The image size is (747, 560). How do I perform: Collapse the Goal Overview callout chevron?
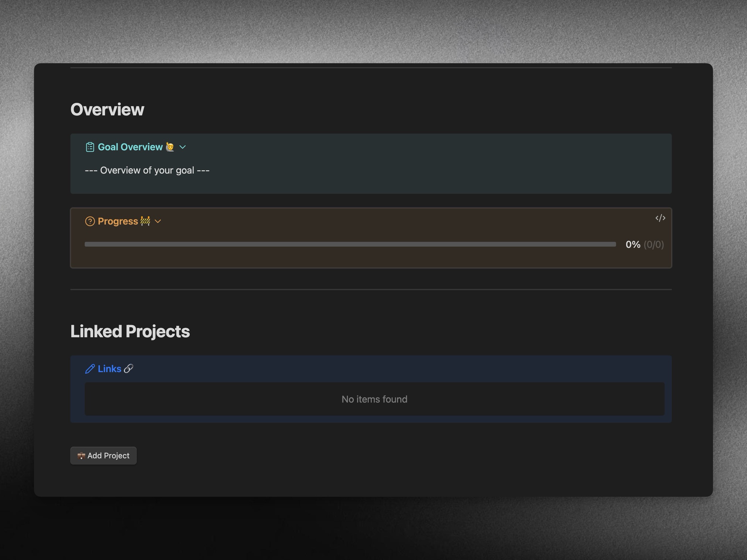point(183,147)
